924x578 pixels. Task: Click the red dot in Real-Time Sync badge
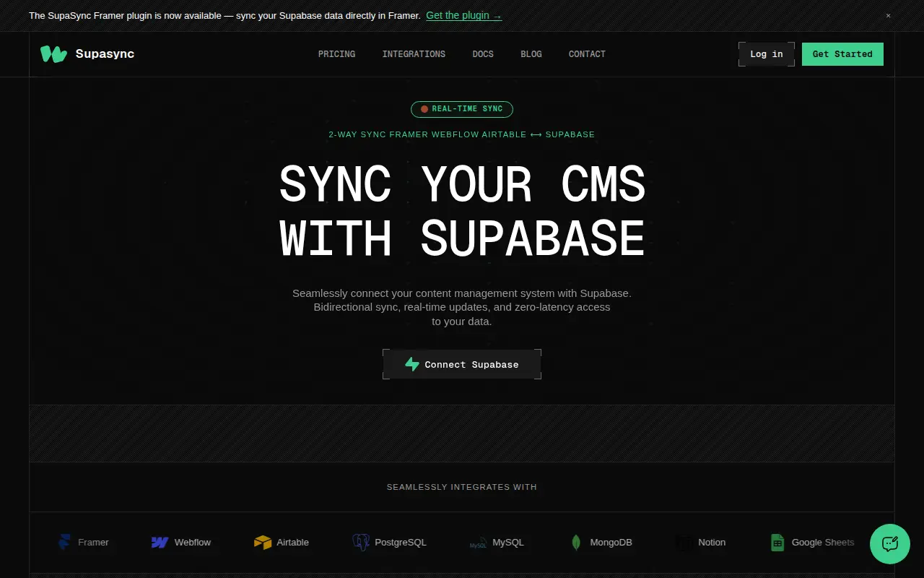click(x=424, y=109)
